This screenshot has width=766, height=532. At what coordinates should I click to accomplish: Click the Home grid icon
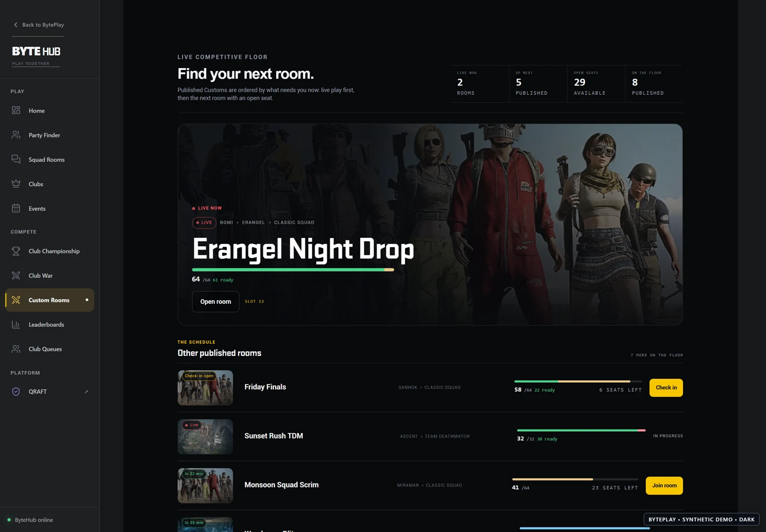[x=16, y=111]
